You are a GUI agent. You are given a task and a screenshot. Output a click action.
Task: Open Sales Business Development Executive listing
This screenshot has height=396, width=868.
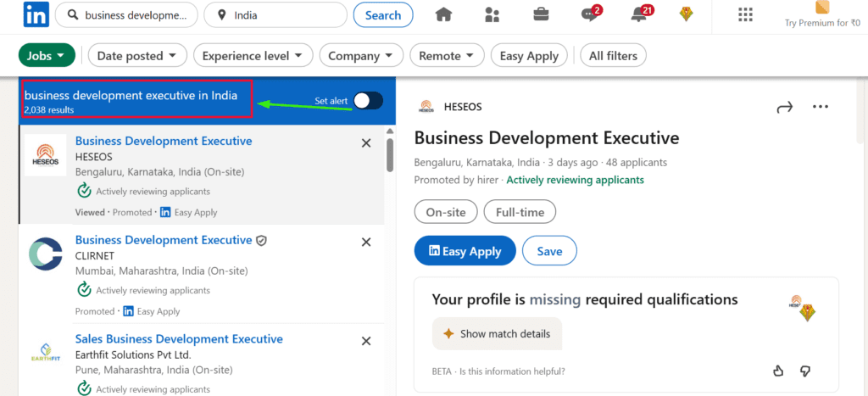tap(179, 339)
